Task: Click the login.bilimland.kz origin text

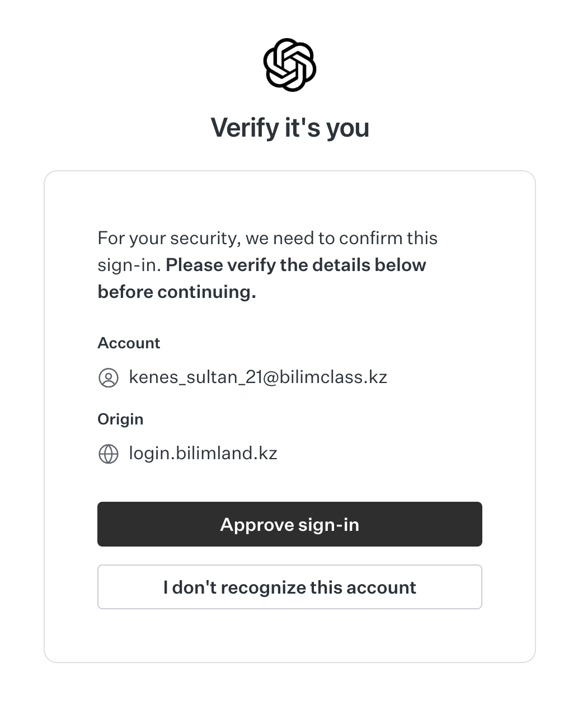Action: (203, 453)
